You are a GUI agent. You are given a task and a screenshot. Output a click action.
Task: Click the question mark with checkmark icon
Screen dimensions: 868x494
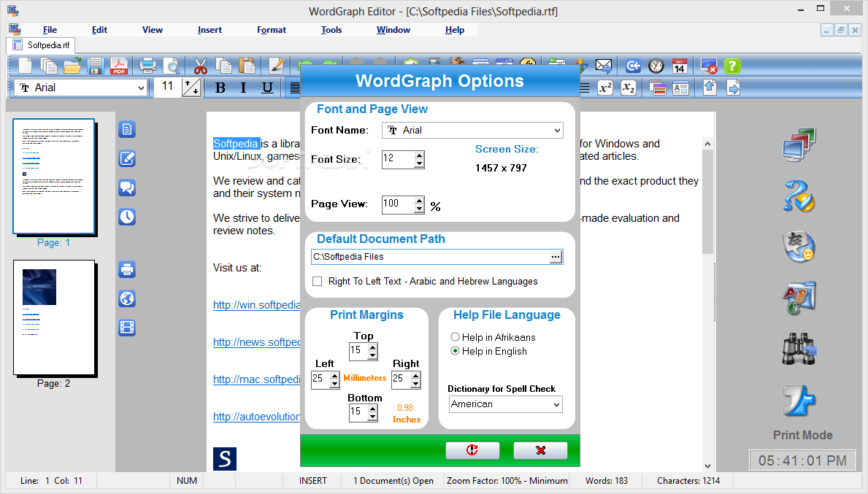click(x=799, y=196)
